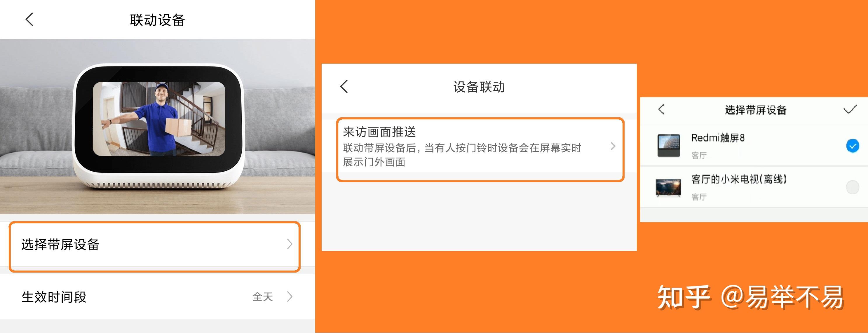Expand the 选择带屏设备 chevron arrow
Viewport: 868px width, 333px height.
(290, 244)
